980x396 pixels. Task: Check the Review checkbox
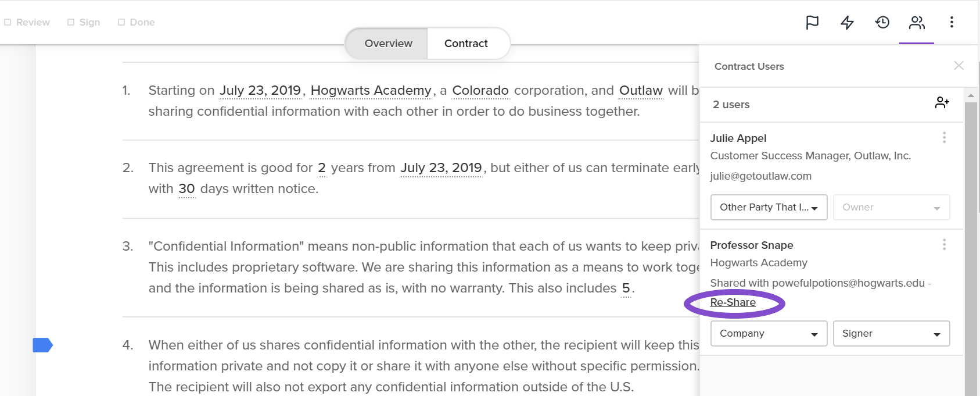(x=8, y=22)
